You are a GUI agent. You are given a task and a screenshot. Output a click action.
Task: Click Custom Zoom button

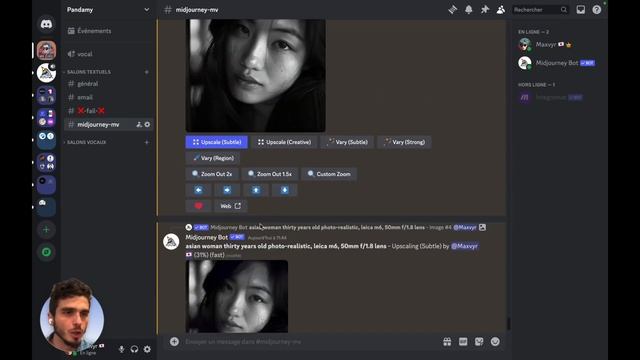pyautogui.click(x=329, y=174)
